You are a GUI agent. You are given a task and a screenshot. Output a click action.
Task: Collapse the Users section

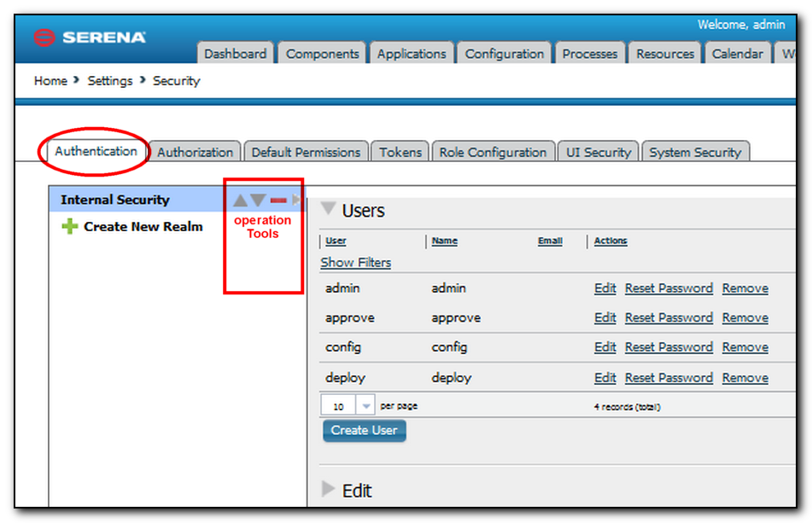tap(328, 210)
